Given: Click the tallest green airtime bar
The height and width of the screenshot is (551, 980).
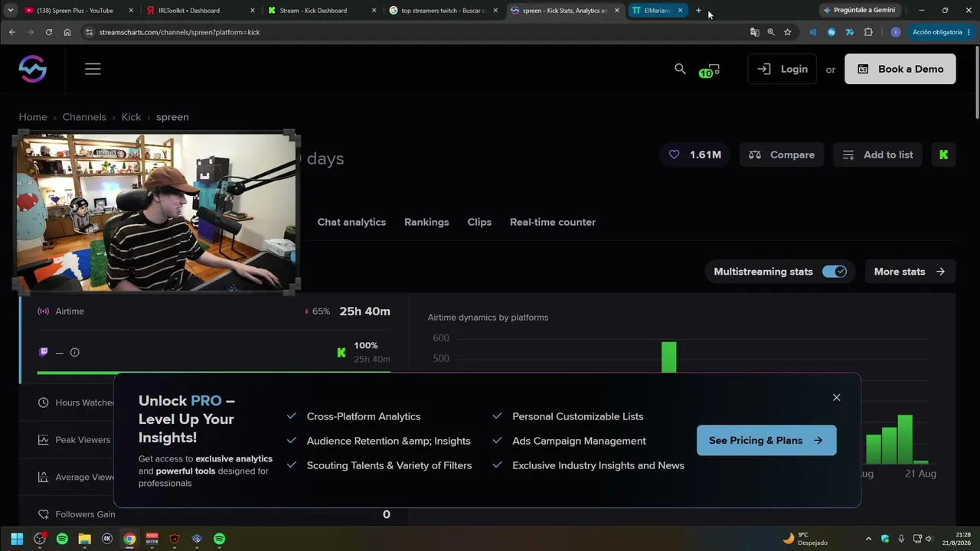Looking at the screenshot, I should [669, 357].
